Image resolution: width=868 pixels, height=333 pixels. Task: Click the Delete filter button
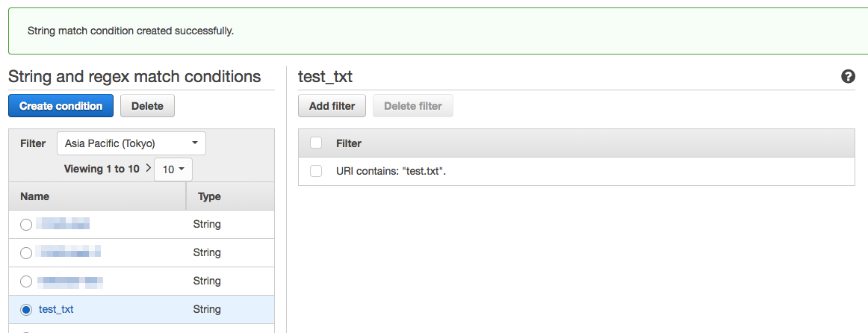click(x=412, y=106)
